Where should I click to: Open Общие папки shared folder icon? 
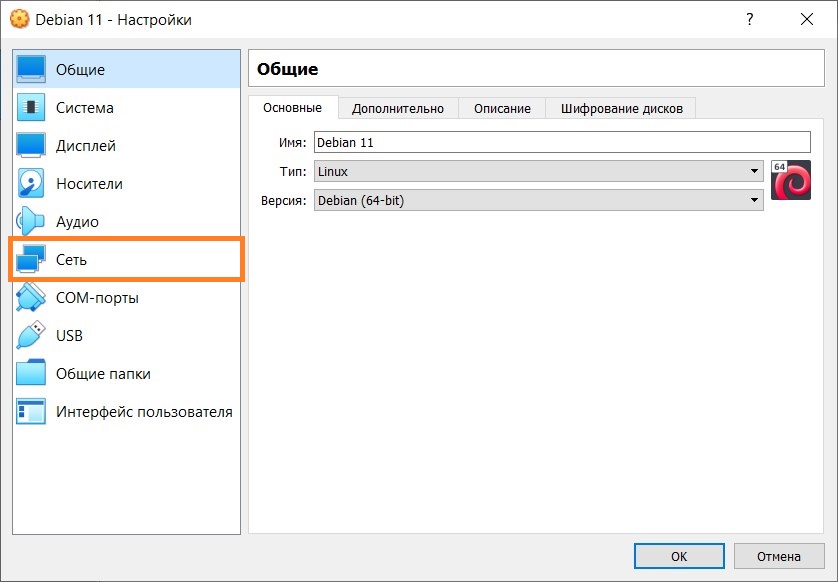click(31, 373)
